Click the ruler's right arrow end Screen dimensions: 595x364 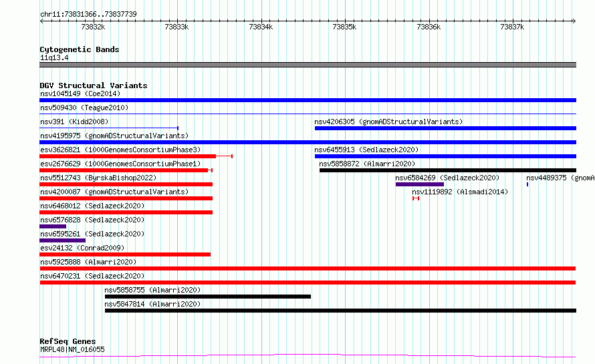click(574, 21)
